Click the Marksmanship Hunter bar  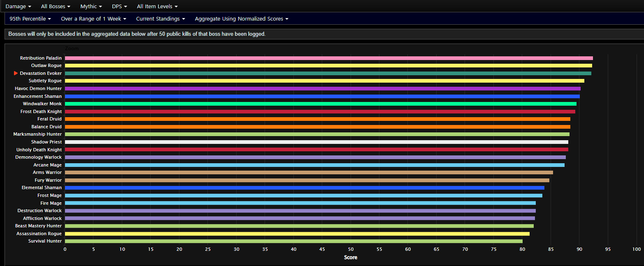coord(317,134)
